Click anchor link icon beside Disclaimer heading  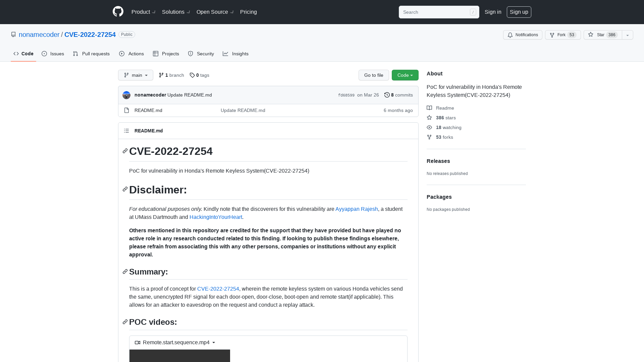coord(125,189)
